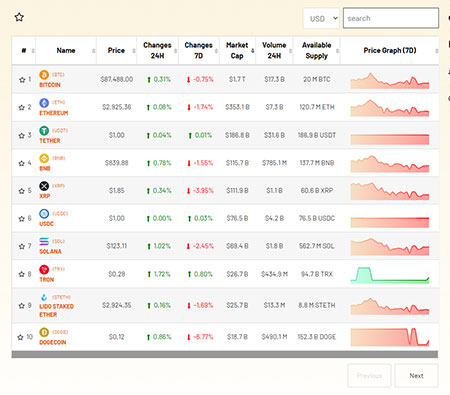
Task: Sort table by the # rank column
Action: tap(24, 50)
